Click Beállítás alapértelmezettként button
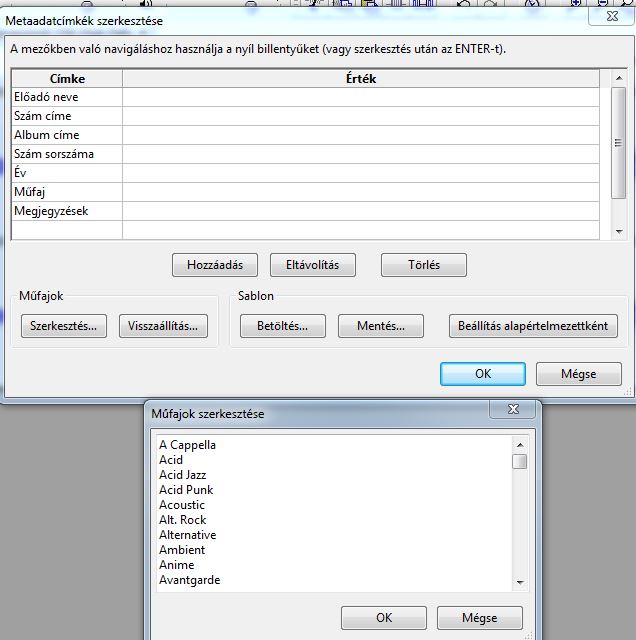 click(533, 326)
